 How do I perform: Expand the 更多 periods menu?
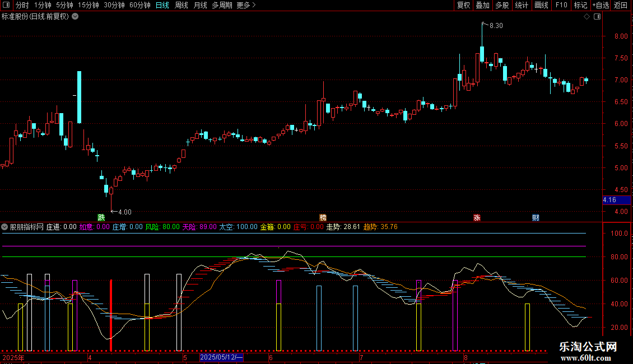pos(246,5)
